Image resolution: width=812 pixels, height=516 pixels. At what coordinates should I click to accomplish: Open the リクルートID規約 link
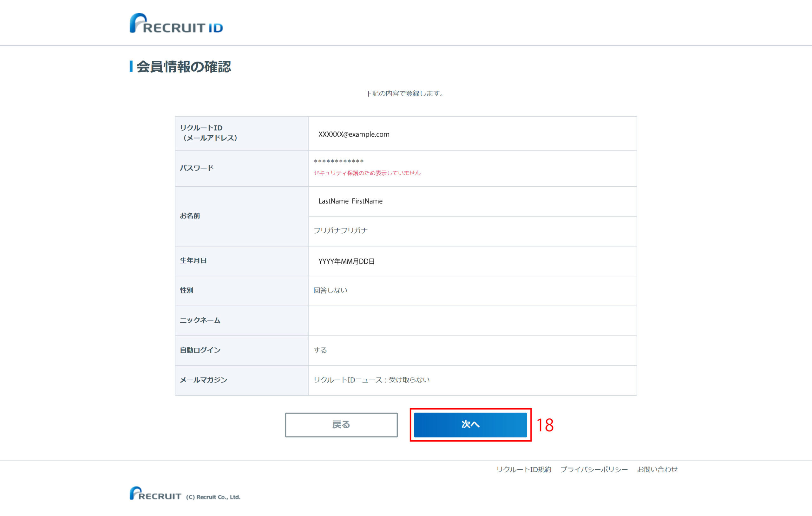524,469
